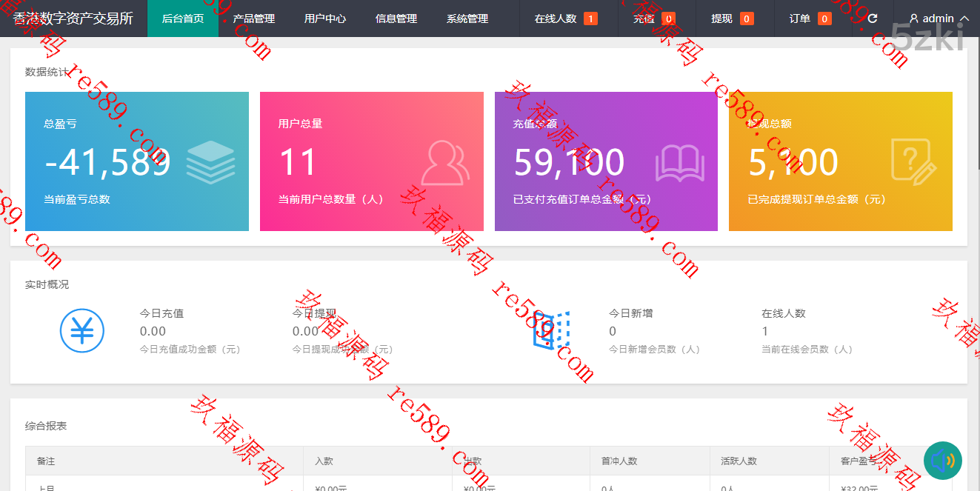The height and width of the screenshot is (491, 980).
Task: Click the 提现 notification badge button
Action: pos(731,19)
